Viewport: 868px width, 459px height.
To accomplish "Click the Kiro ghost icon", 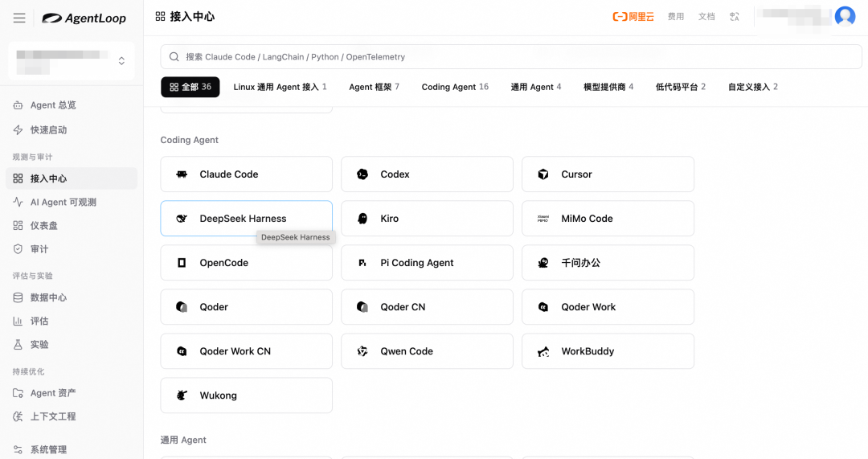I will (362, 219).
